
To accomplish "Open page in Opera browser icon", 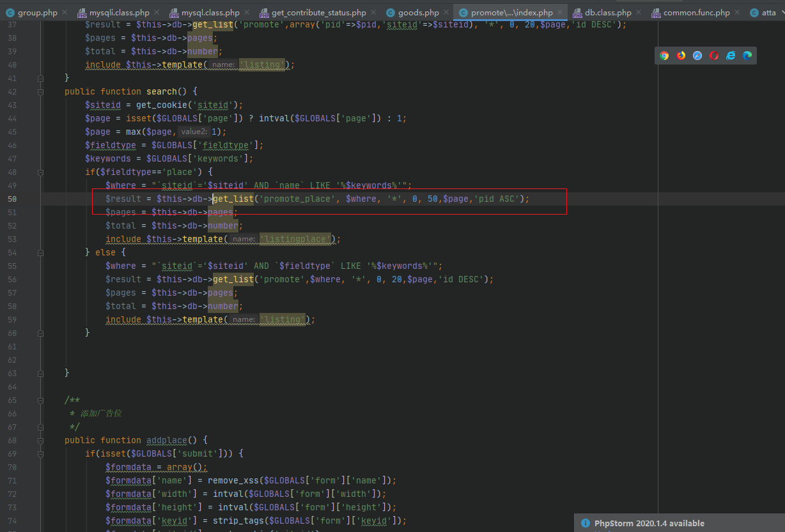I will click(x=714, y=56).
